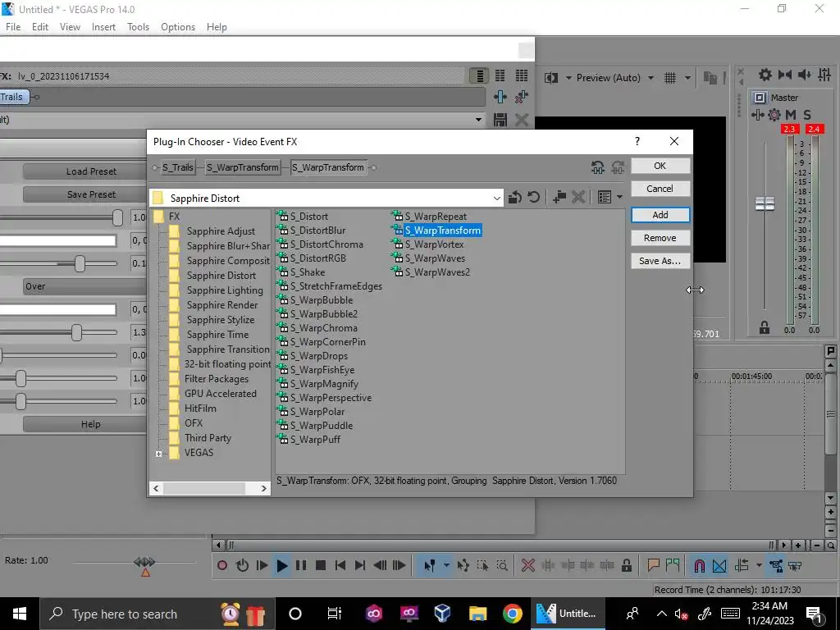Image resolution: width=840 pixels, height=630 pixels.
Task: Pause playback in the transport bar
Action: pyautogui.click(x=301, y=565)
